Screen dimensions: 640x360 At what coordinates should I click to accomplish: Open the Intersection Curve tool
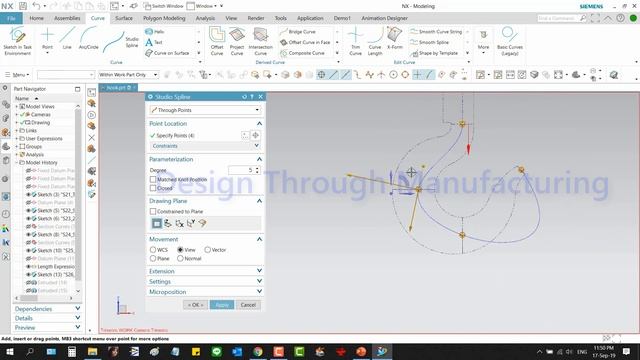(x=260, y=41)
